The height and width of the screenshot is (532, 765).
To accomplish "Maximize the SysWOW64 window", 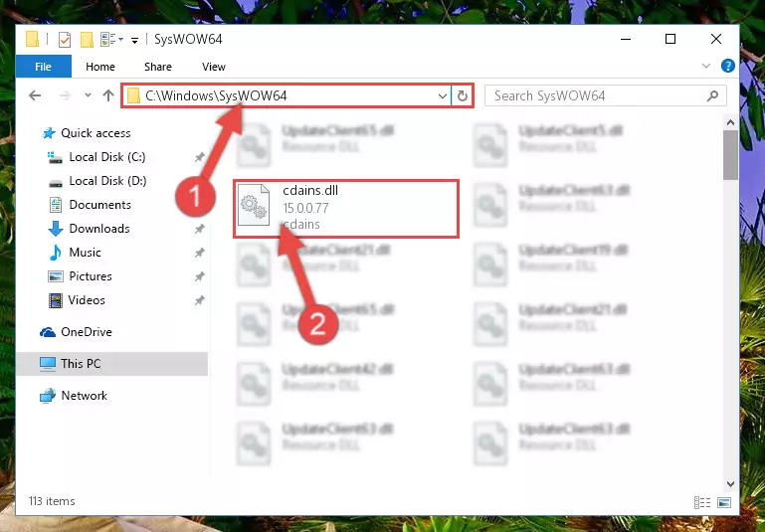I will point(670,39).
